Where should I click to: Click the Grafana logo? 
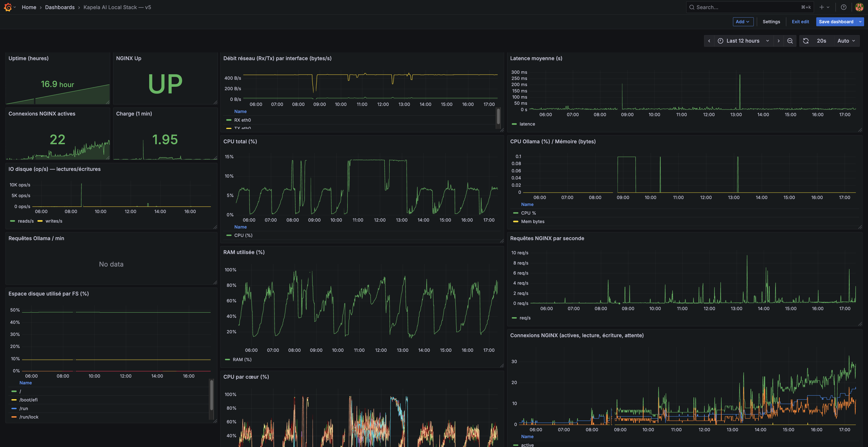click(x=8, y=7)
